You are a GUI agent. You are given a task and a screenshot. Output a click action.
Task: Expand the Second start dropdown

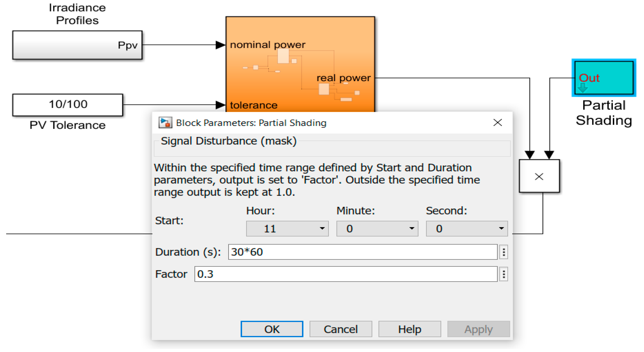[x=467, y=229]
